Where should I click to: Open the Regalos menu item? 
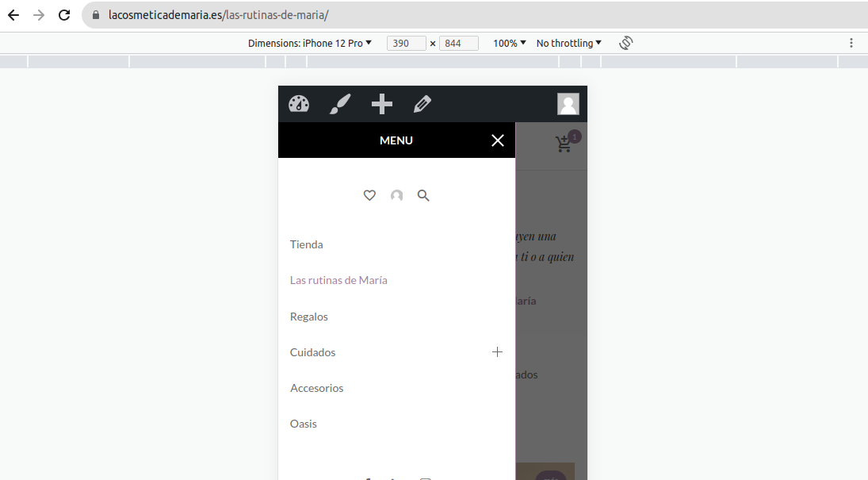click(x=309, y=317)
